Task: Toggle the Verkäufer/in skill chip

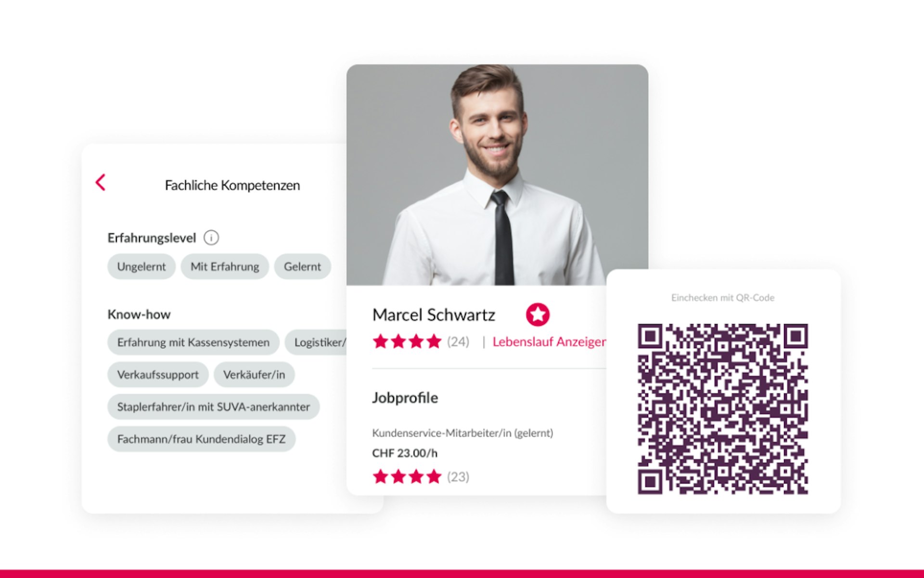Action: click(254, 374)
